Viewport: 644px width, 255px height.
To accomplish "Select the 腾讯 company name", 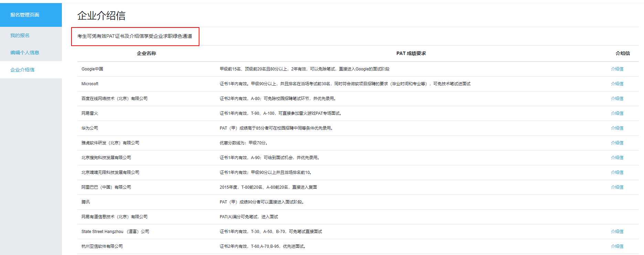I will tap(86, 202).
